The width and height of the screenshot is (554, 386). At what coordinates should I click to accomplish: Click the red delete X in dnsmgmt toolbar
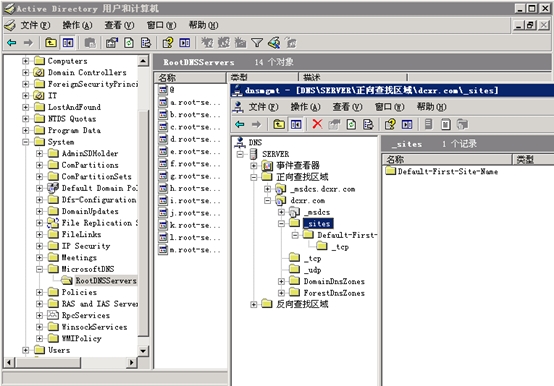tap(317, 124)
